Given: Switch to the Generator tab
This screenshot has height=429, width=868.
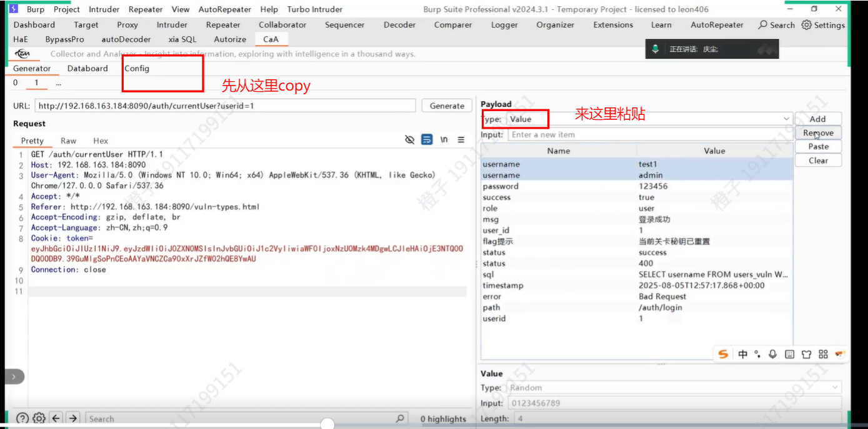Looking at the screenshot, I should [32, 68].
